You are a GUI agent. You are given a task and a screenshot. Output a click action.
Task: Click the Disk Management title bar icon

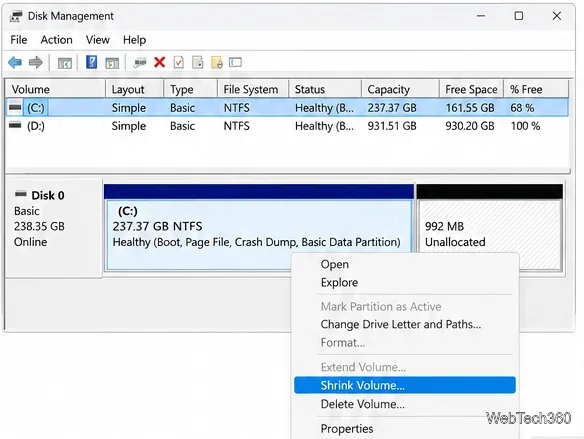[x=16, y=16]
